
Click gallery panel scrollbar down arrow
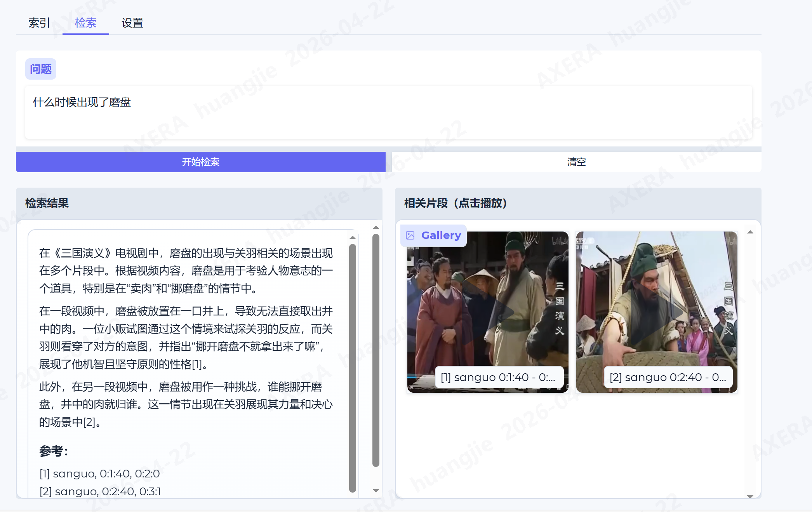point(750,496)
